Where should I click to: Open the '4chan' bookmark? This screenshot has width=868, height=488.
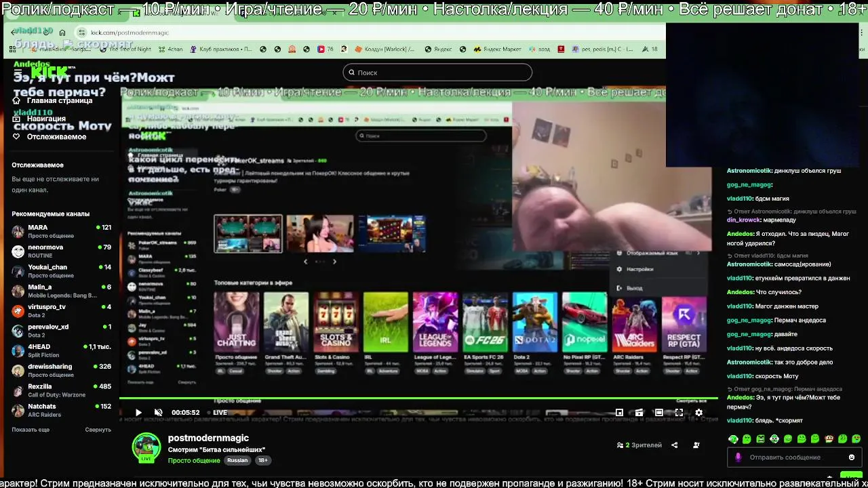pos(170,49)
